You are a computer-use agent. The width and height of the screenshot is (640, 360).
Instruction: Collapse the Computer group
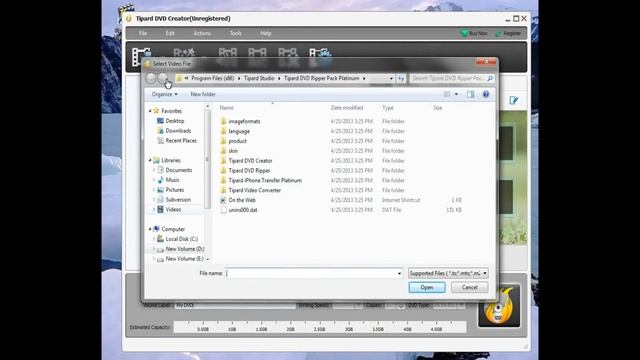(x=150, y=229)
